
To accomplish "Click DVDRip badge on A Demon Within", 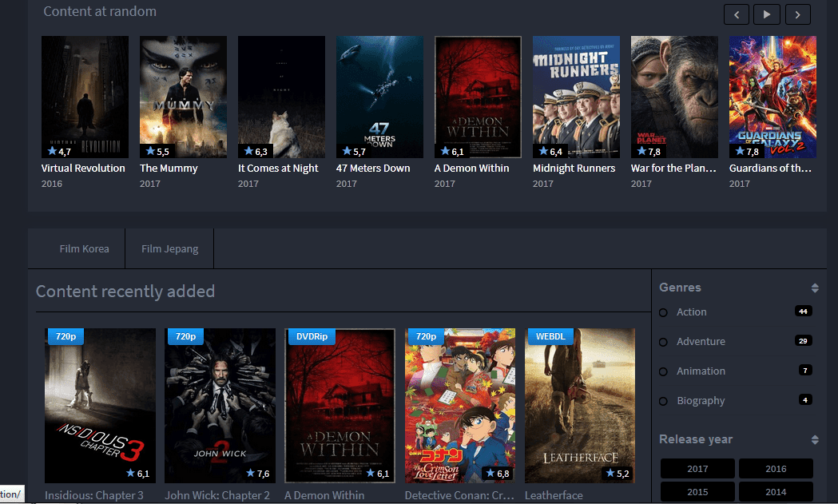I will click(x=312, y=336).
